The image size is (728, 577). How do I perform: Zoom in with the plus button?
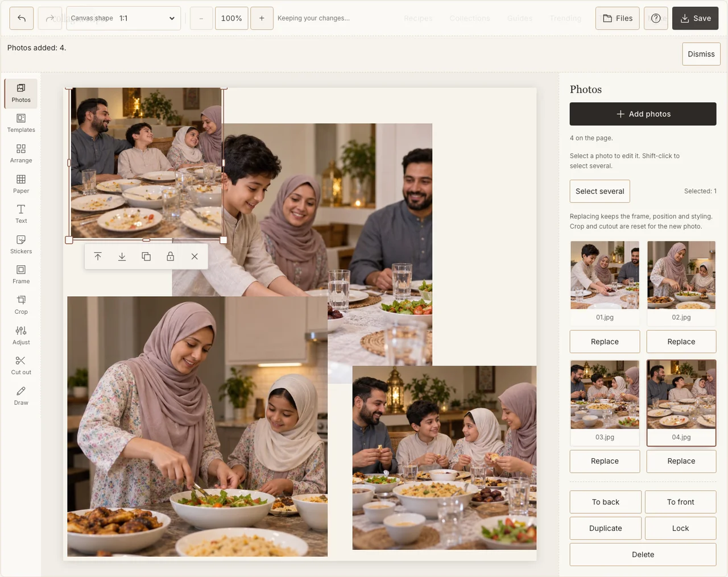click(262, 18)
